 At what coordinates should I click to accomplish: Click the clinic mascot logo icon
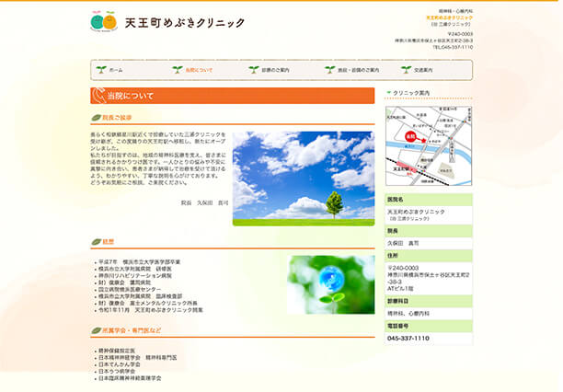pyautogui.click(x=104, y=21)
